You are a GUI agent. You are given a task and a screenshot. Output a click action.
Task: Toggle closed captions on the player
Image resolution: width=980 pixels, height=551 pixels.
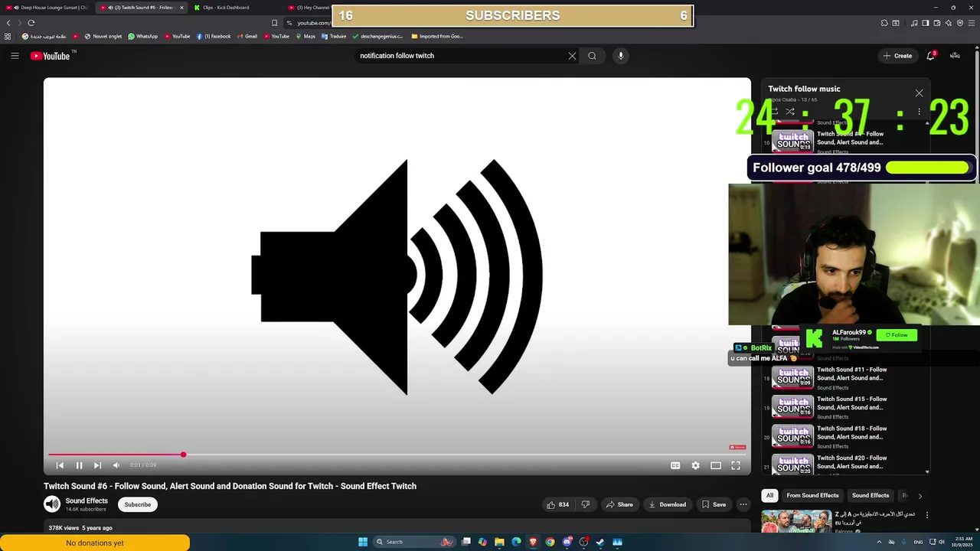tap(675, 465)
